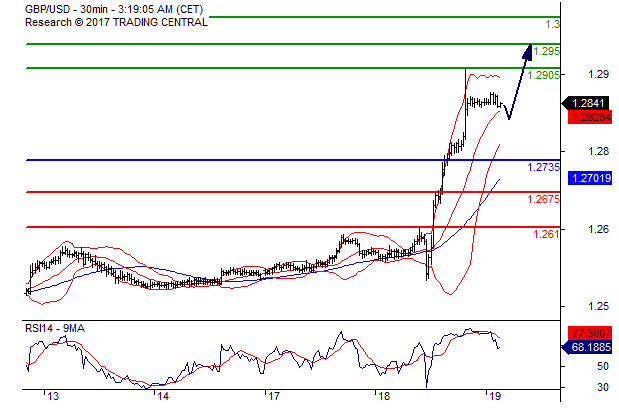Click the date label 13 on time axis
The height and width of the screenshot is (408, 619).
(53, 397)
